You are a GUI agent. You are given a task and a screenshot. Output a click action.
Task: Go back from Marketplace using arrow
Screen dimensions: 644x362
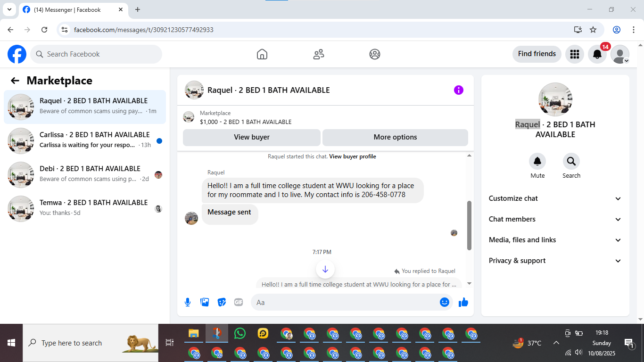click(15, 81)
